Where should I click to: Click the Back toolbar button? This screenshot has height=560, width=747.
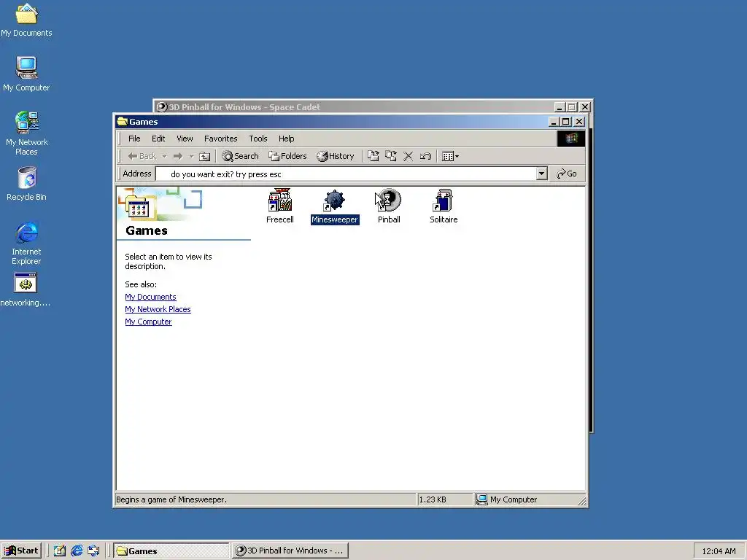point(142,156)
